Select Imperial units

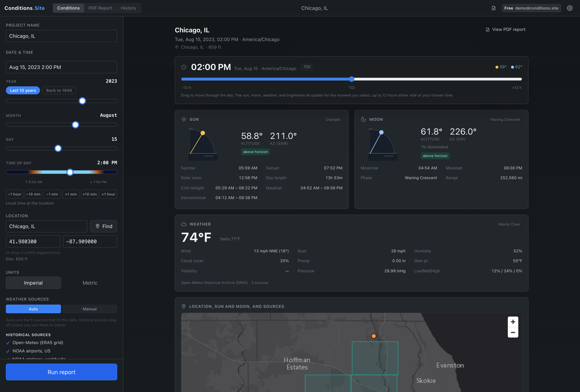click(x=33, y=283)
